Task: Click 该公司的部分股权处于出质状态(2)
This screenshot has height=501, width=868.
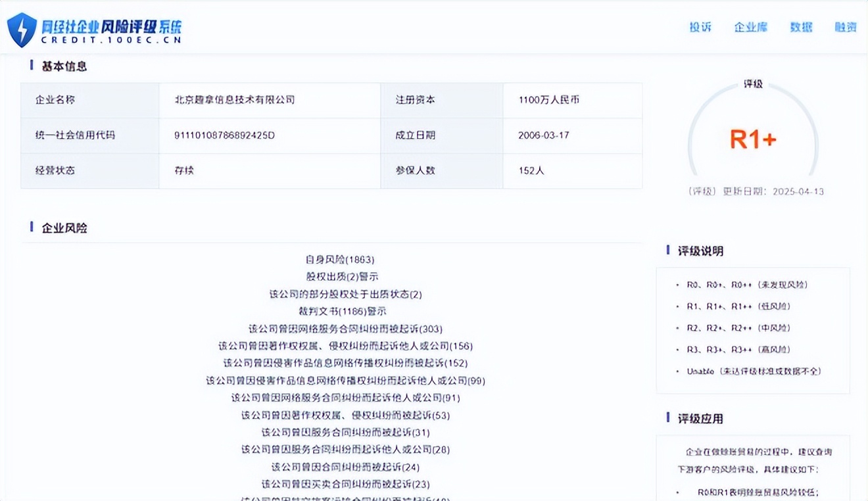Action: (x=345, y=295)
